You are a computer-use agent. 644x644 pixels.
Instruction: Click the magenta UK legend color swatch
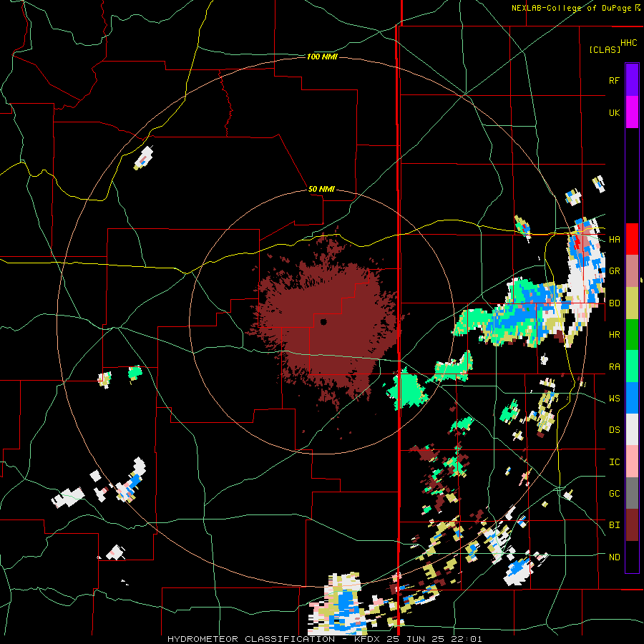click(632, 112)
